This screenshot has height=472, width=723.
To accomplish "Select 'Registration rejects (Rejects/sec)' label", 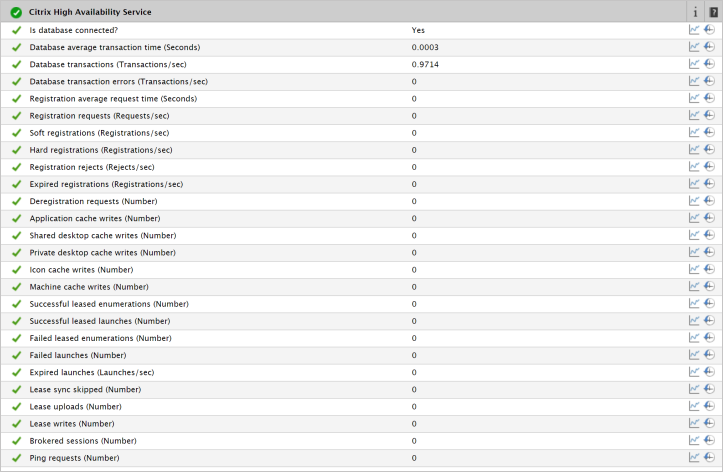I will (92, 167).
